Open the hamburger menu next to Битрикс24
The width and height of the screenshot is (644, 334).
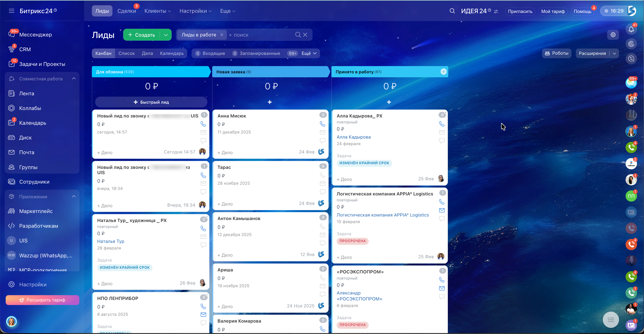(11, 11)
